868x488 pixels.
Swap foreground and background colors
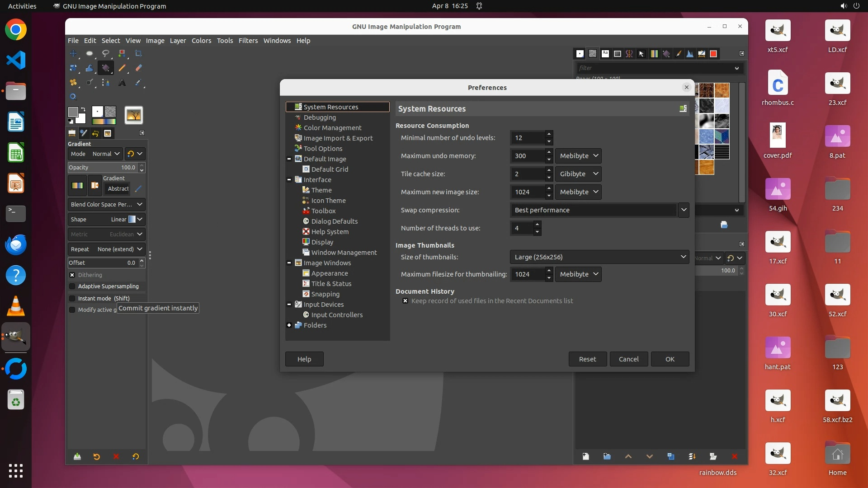[83, 109]
